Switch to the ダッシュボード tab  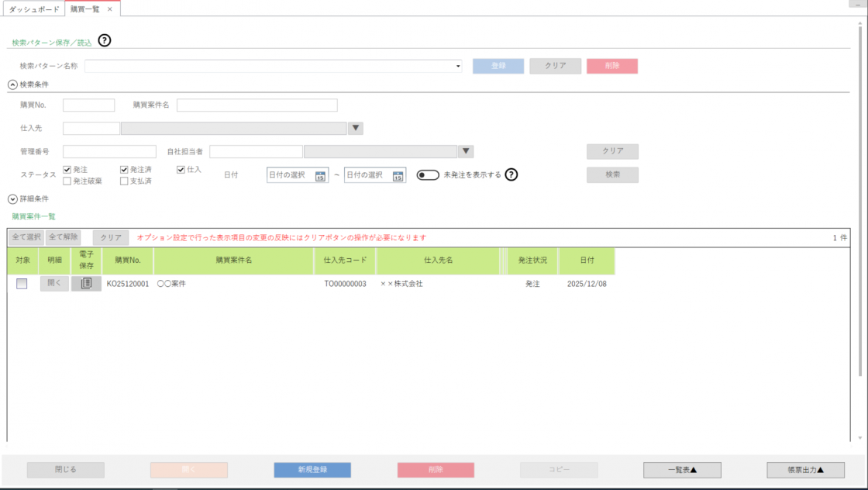pyautogui.click(x=33, y=9)
